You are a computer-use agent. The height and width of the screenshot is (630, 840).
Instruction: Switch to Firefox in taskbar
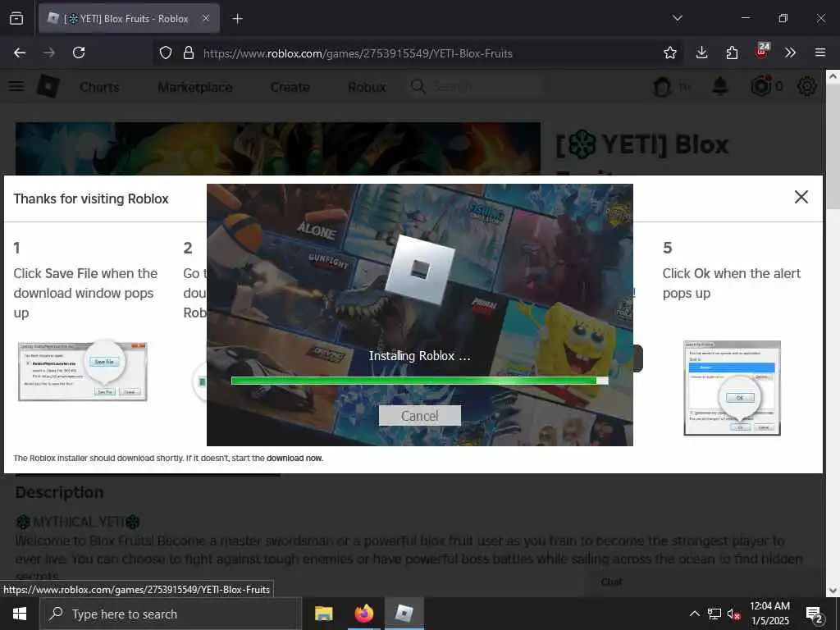tap(363, 614)
